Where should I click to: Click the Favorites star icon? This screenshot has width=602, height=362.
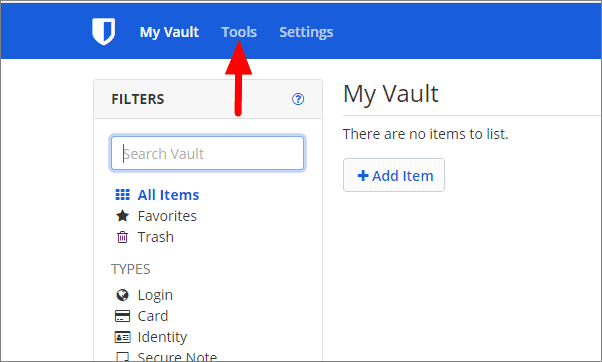pyautogui.click(x=122, y=216)
